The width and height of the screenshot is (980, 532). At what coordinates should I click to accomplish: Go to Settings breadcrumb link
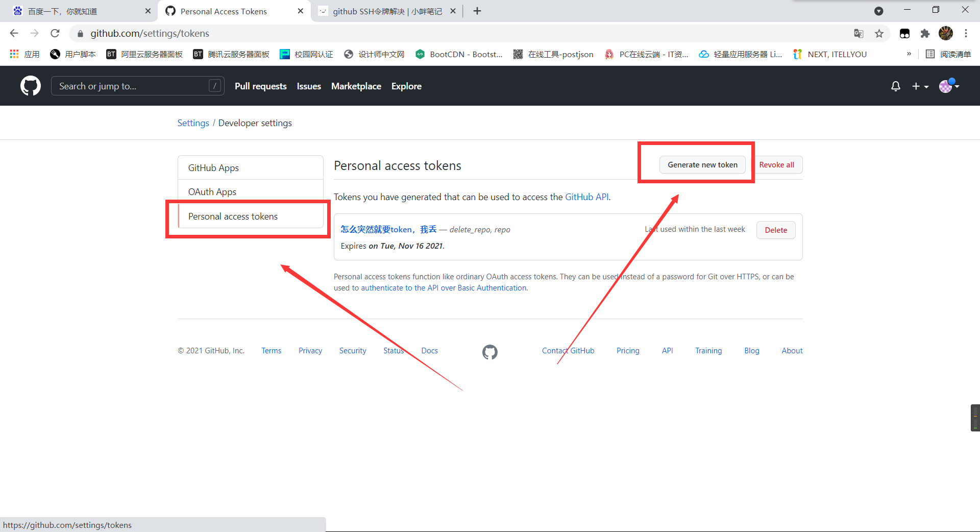(x=193, y=123)
